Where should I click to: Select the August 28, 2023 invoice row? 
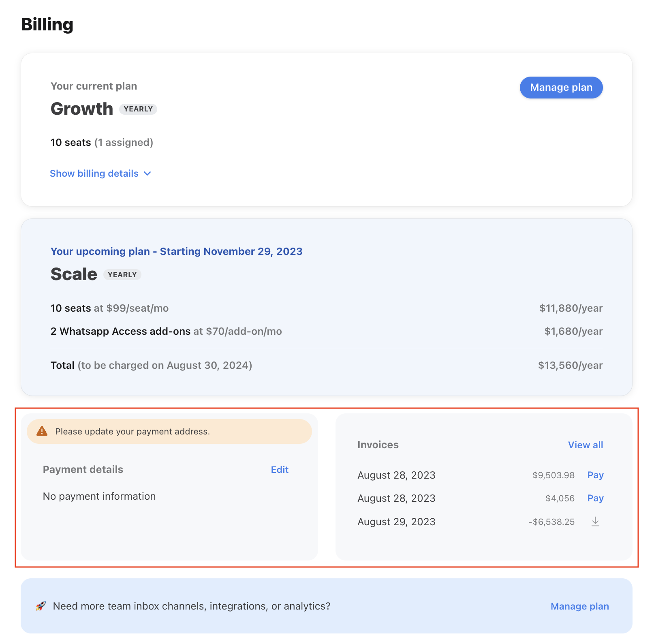point(396,475)
